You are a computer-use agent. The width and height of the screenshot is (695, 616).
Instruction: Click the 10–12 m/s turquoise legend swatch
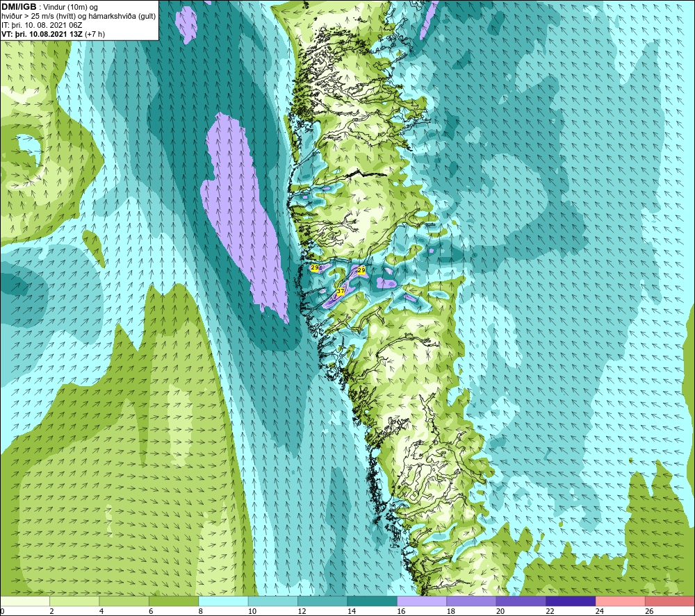pos(273,601)
